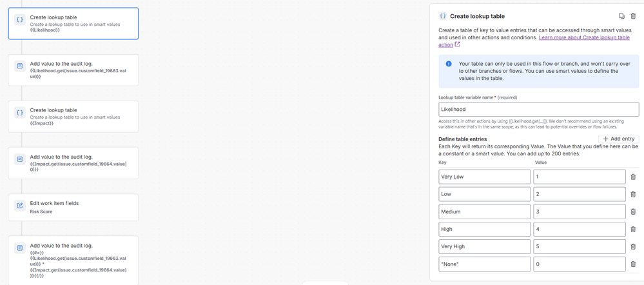Click the Define table entries heading
644x285 pixels.
pyautogui.click(x=463, y=139)
